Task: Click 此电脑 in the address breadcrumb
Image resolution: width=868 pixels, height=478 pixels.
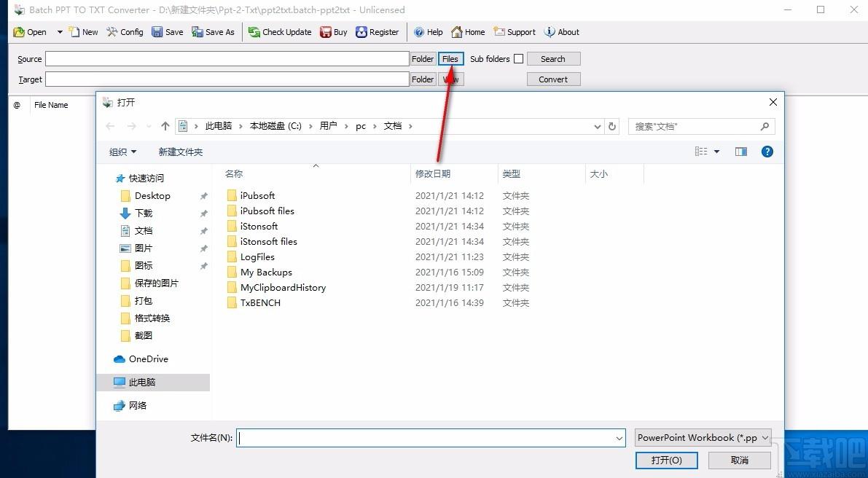Action: (x=219, y=126)
